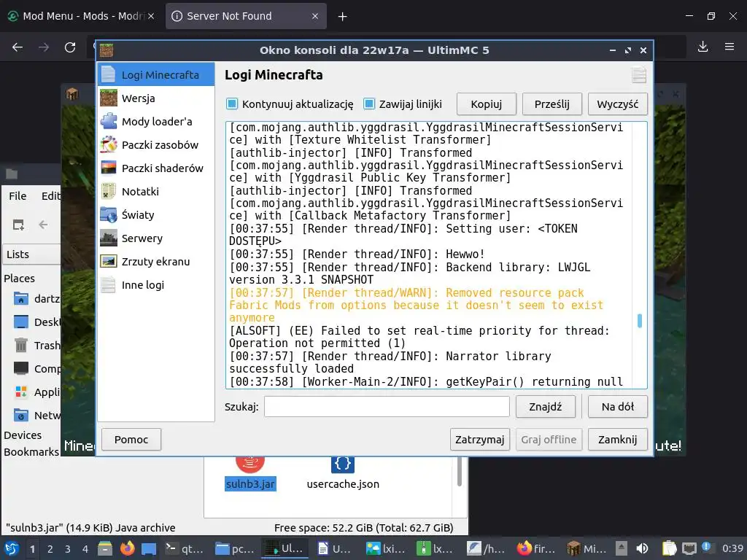
Task: Click the log view scrollbar handle
Action: pyautogui.click(x=640, y=321)
